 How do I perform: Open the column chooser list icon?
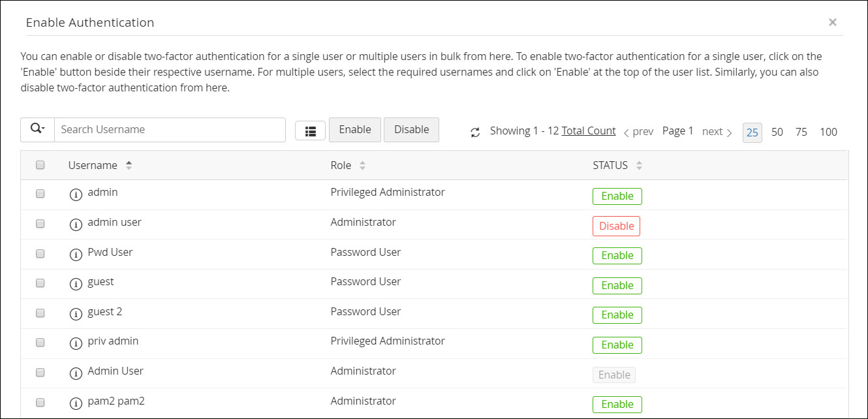click(x=311, y=131)
